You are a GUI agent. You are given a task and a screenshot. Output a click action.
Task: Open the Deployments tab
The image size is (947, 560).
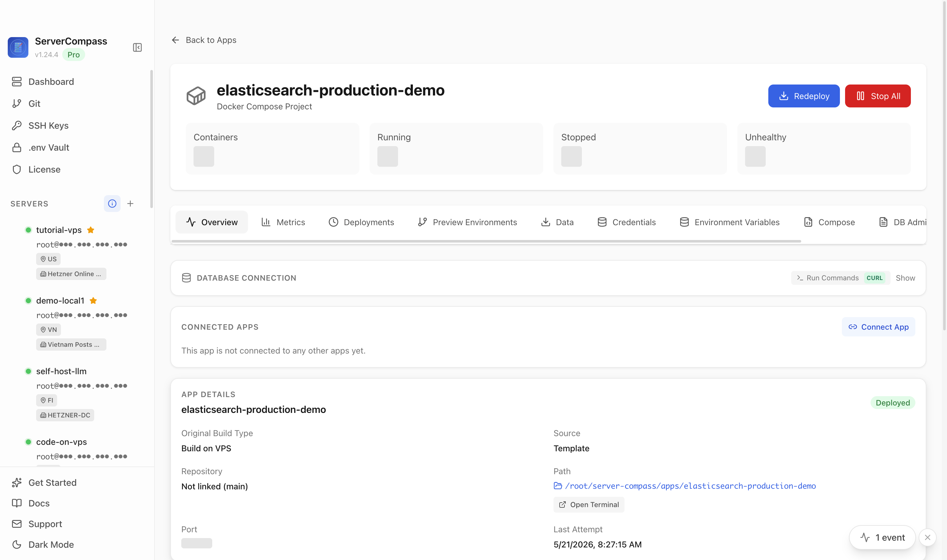coord(362,222)
